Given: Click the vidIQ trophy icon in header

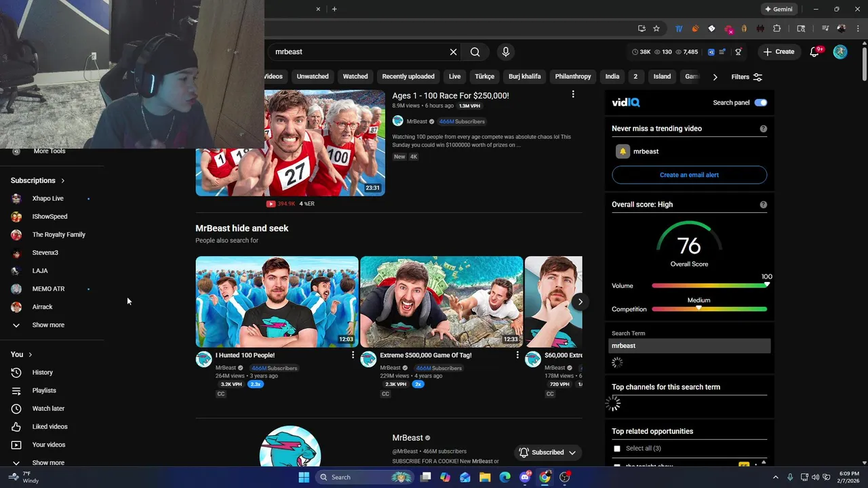Looking at the screenshot, I should click(738, 52).
